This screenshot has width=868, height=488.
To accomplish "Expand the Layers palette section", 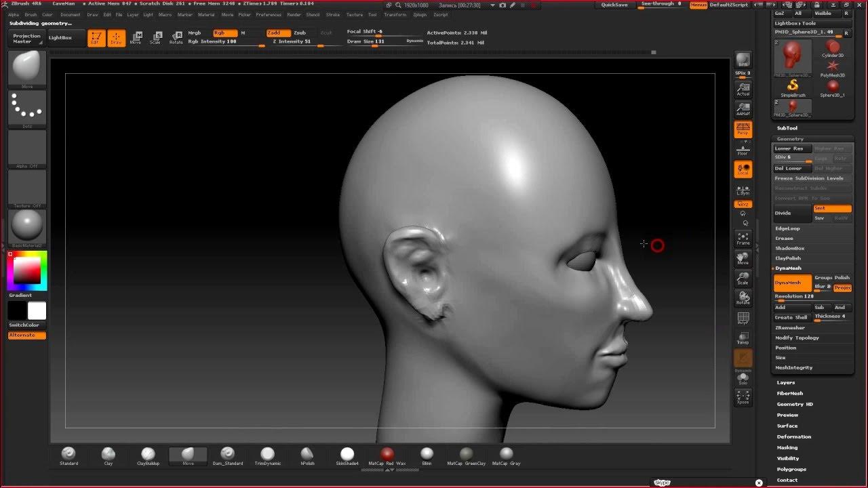I will [786, 383].
